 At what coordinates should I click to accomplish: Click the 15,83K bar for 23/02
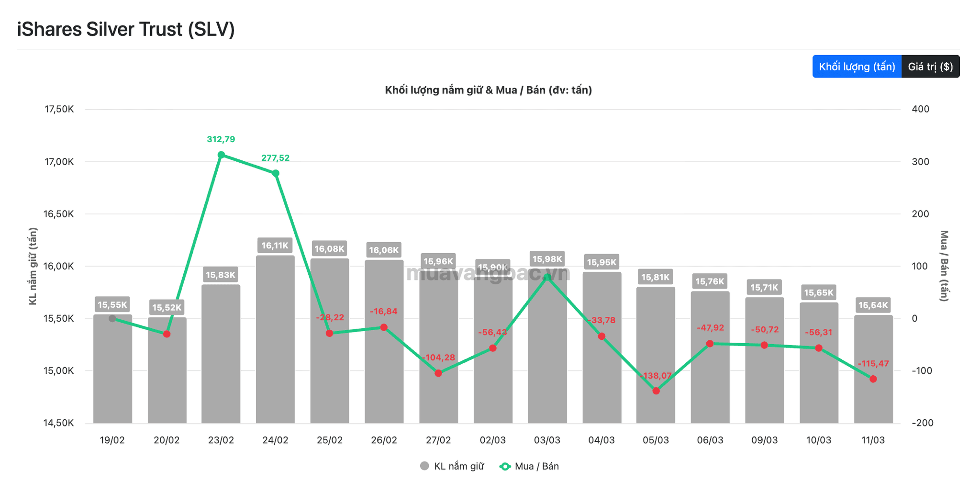(221, 354)
